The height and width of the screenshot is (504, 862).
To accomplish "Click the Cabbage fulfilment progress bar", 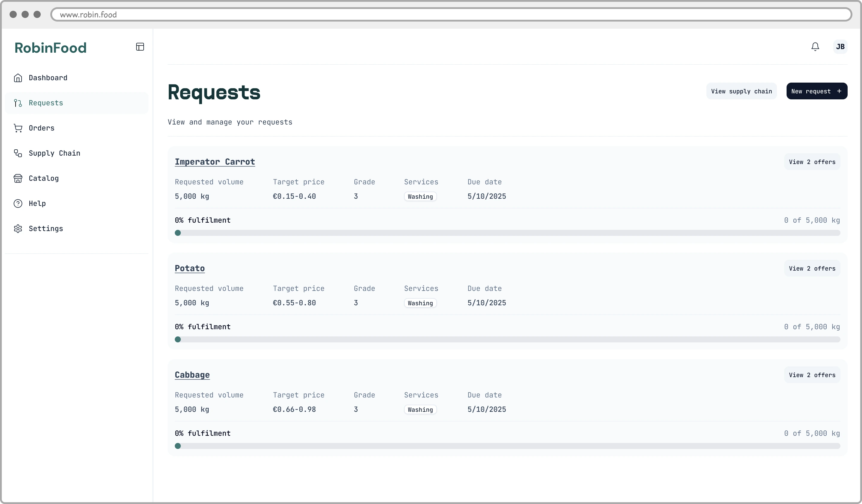I will point(507,446).
